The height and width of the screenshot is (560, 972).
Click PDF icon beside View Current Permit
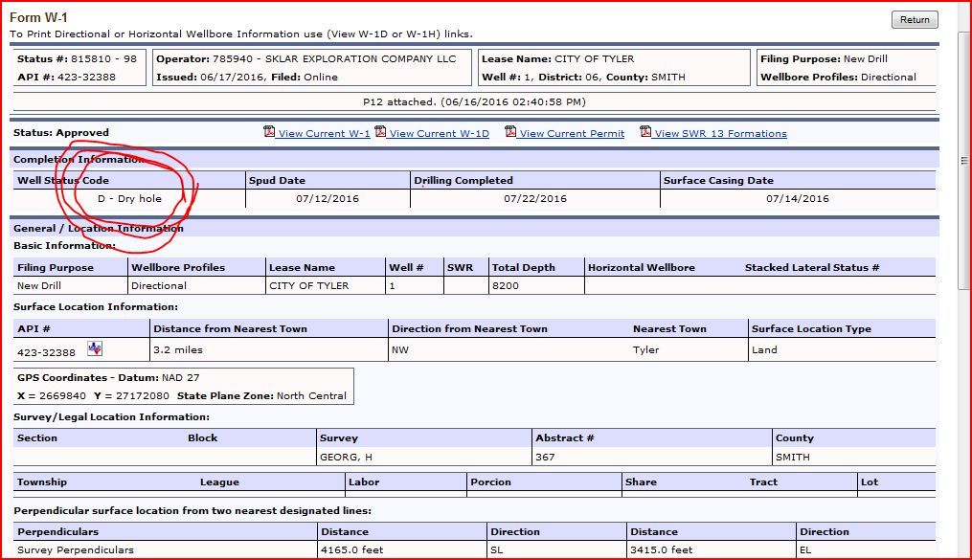(510, 131)
